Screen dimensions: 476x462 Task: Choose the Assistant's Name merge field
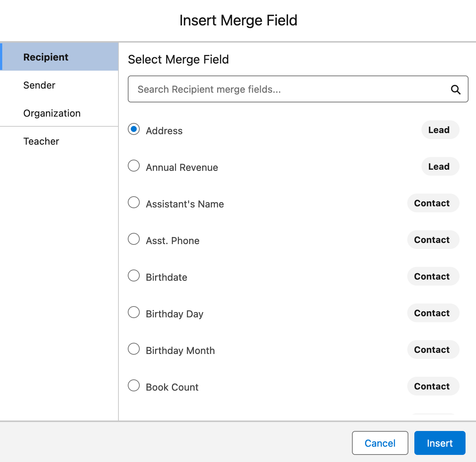(x=134, y=203)
